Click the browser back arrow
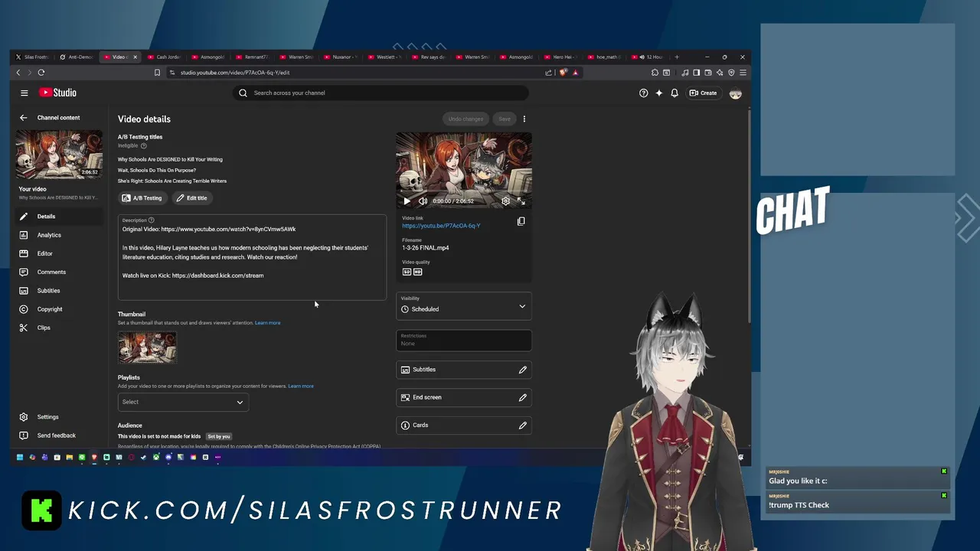 [x=18, y=73]
